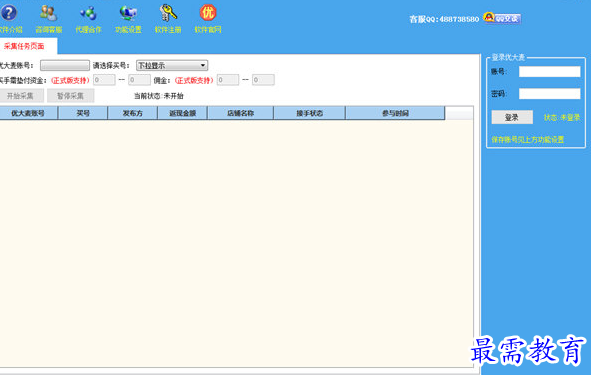Sort by the 店铺名称 column header
Screen dimensions: 592x382
pyautogui.click(x=240, y=113)
